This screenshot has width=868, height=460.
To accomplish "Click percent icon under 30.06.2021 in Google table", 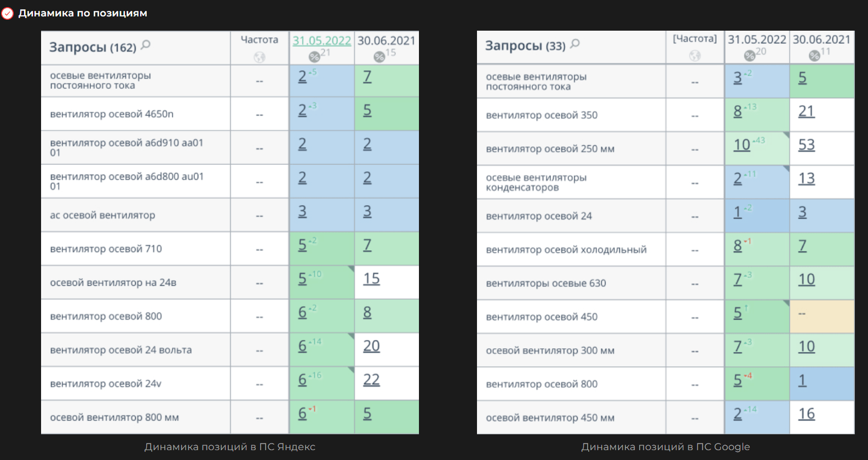I will click(x=814, y=55).
